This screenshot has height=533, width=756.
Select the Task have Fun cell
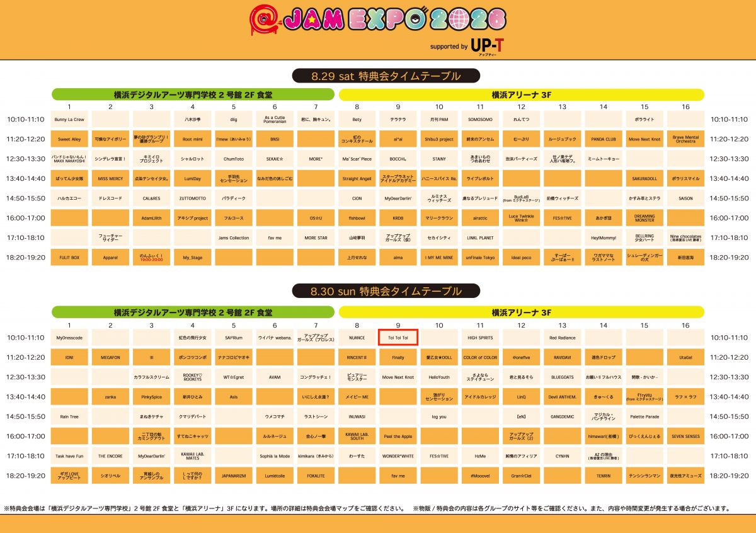point(69,456)
